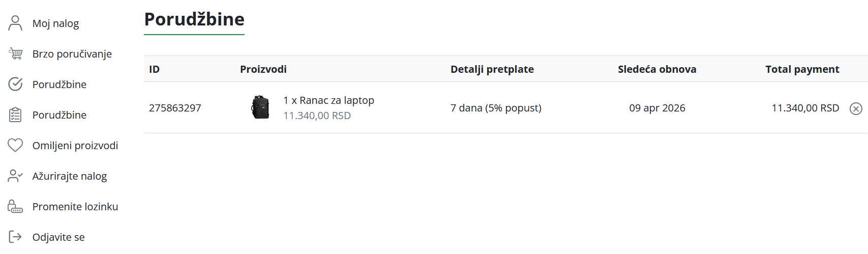
Task: Open the Promenite lozinku link
Action: click(x=75, y=207)
